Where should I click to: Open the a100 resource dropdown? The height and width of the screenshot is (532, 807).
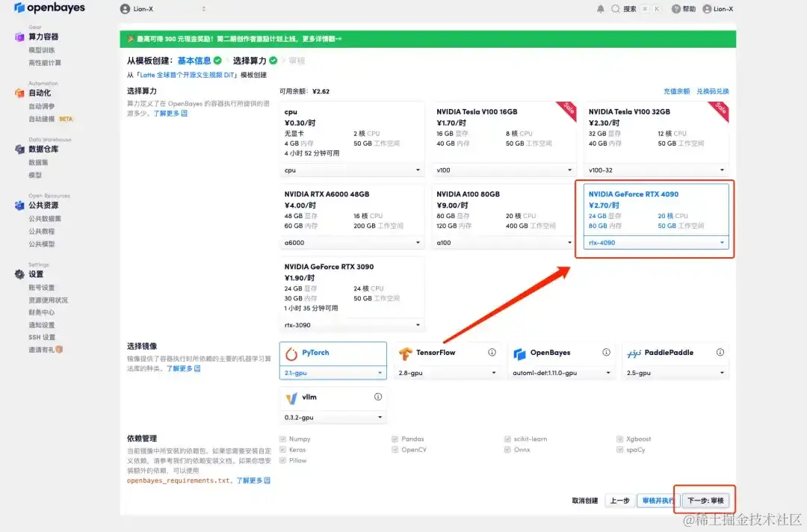coord(504,243)
